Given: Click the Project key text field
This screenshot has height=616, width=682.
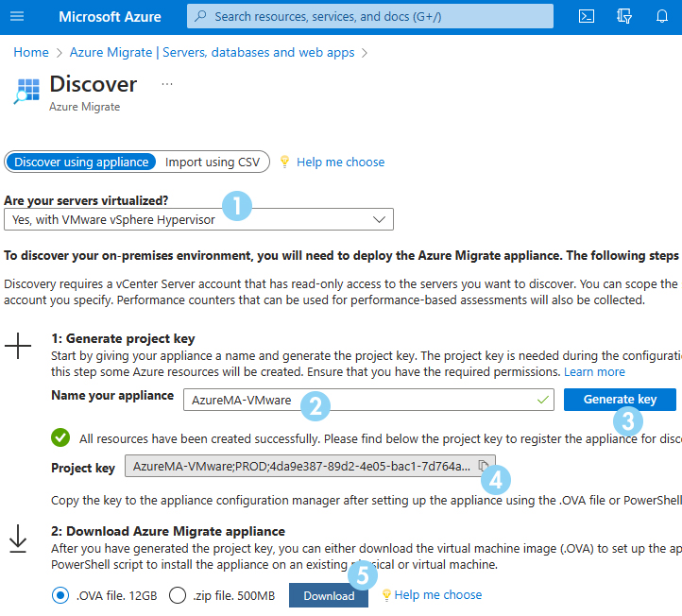Looking at the screenshot, I should pyautogui.click(x=310, y=466).
